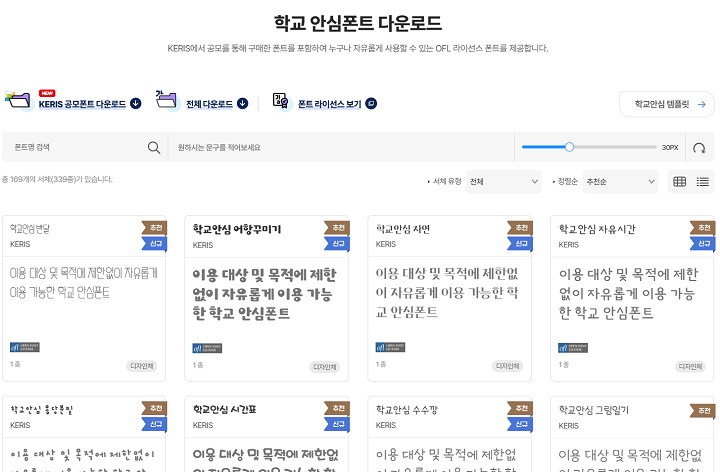This screenshot has width=720, height=472.
Task: Open the 학교안심 자연 font card
Action: 449,298
